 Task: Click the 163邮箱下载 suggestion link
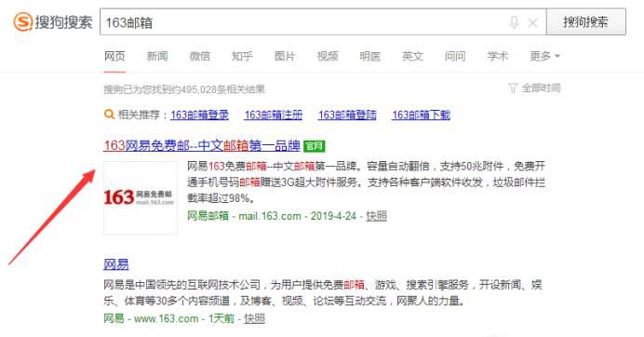[x=422, y=115]
